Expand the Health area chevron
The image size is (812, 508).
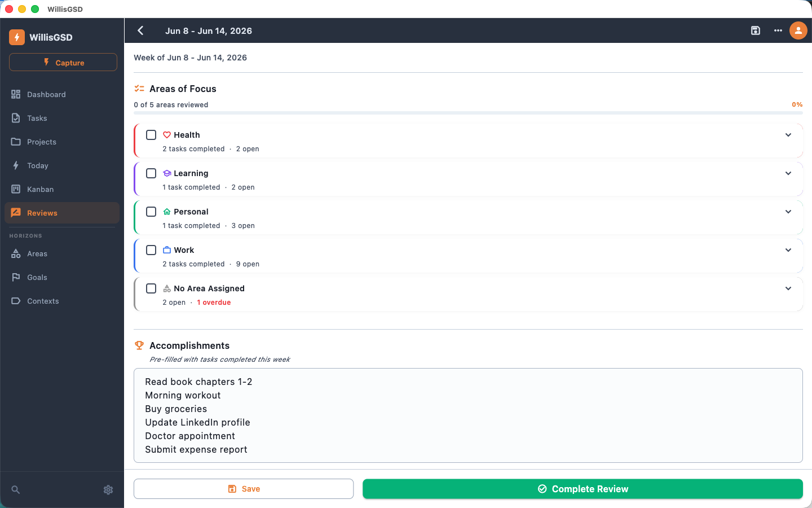[788, 135]
